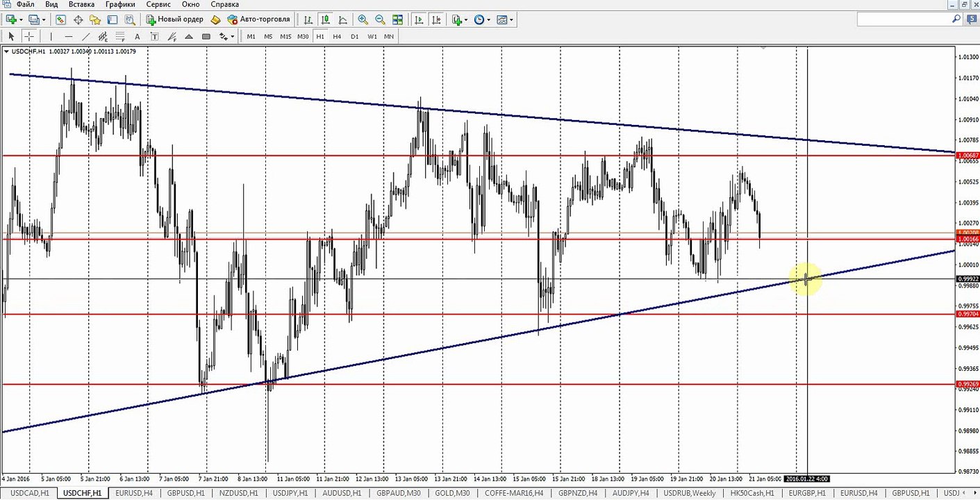Switch chart to candlesticks mode
980x500 pixels.
pyautogui.click(x=326, y=19)
